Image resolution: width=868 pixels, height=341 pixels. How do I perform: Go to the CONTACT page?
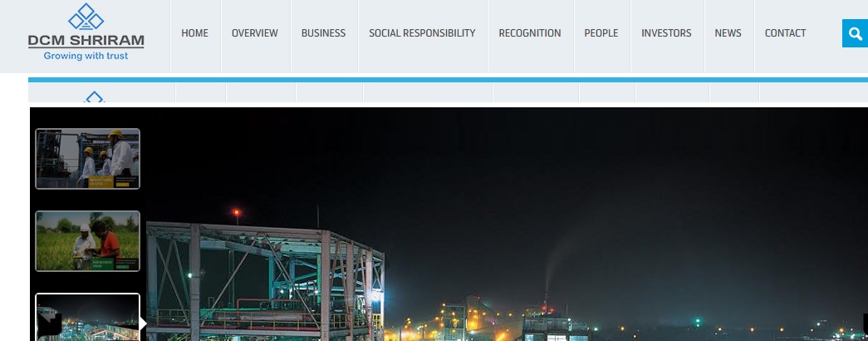(x=785, y=33)
